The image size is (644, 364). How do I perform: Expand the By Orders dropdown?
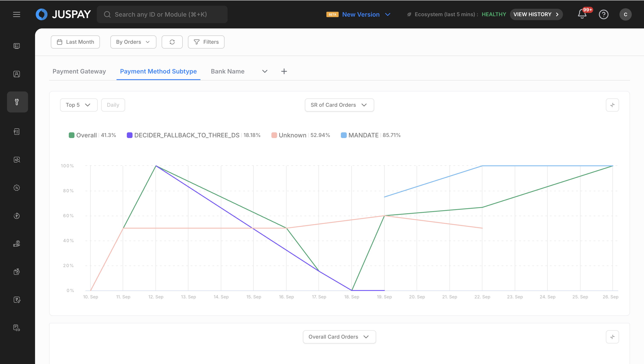[x=133, y=42]
